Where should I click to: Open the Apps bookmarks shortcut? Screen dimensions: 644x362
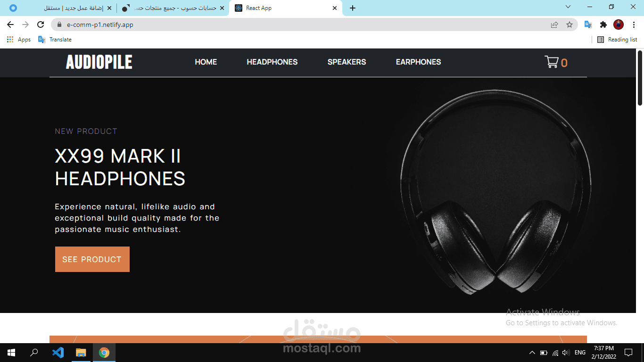click(x=19, y=40)
